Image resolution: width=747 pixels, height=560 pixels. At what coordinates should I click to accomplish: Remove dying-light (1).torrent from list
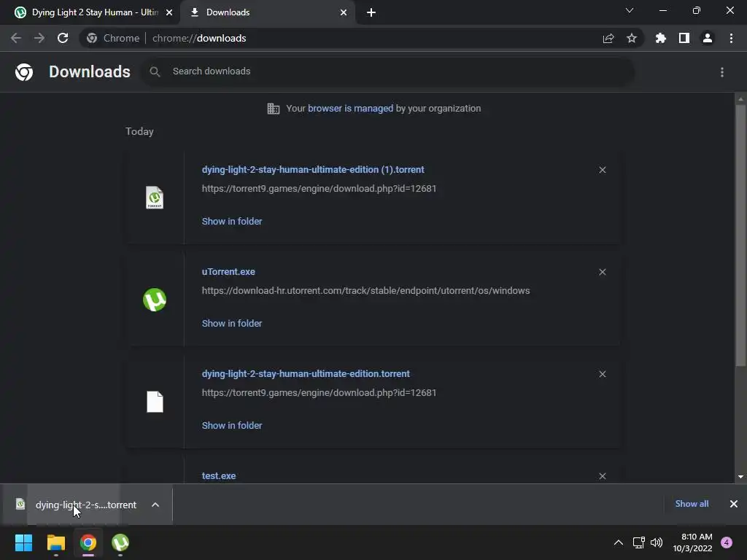point(602,170)
